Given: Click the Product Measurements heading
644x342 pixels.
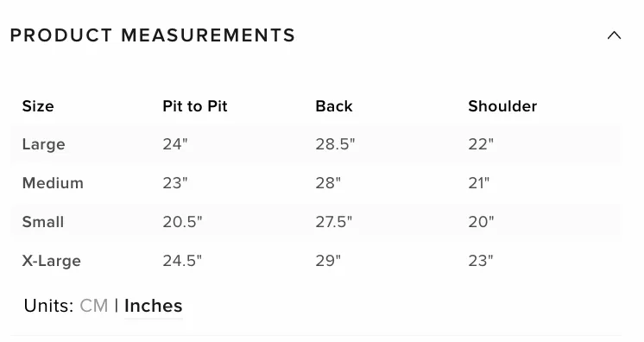Looking at the screenshot, I should tap(153, 35).
